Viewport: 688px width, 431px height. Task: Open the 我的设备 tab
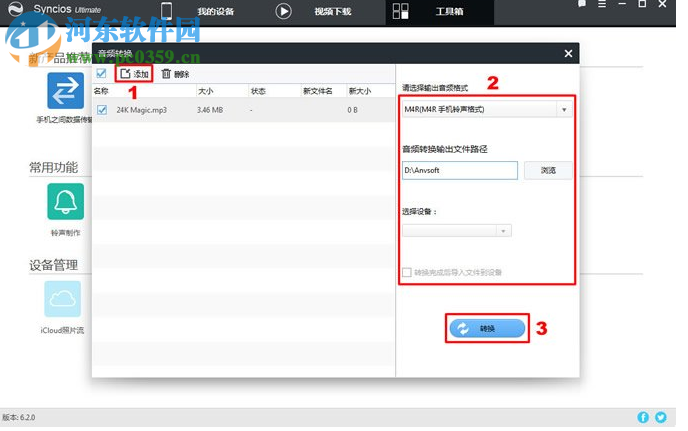pyautogui.click(x=215, y=11)
